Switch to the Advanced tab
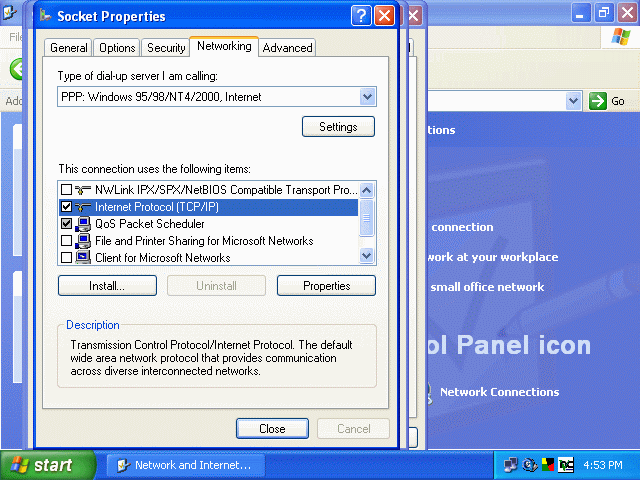The height and width of the screenshot is (480, 640). (287, 48)
